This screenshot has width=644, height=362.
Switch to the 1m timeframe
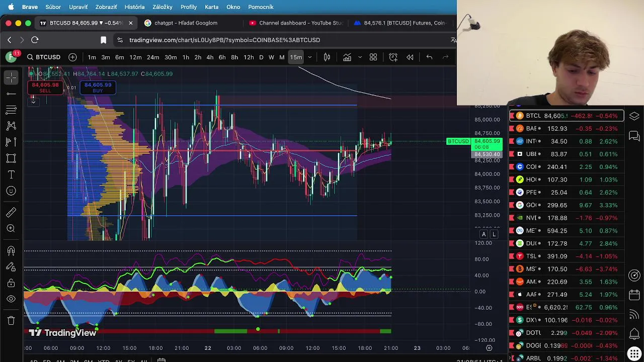(92, 57)
